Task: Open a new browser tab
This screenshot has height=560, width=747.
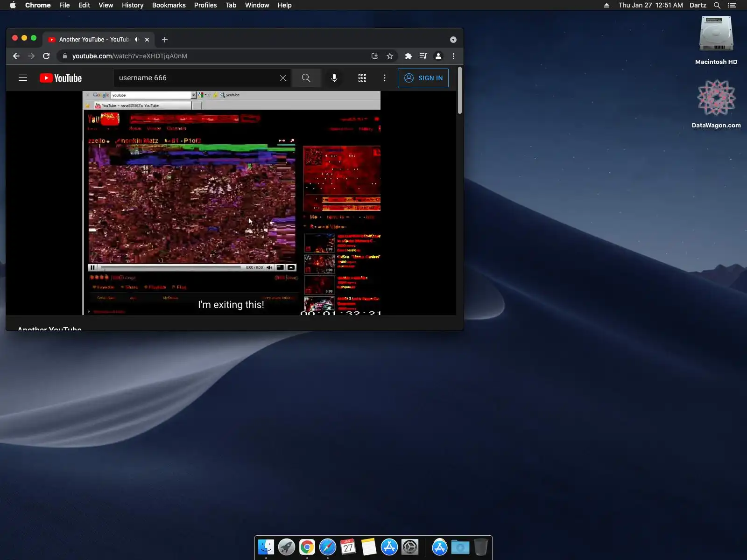Action: pos(165,40)
